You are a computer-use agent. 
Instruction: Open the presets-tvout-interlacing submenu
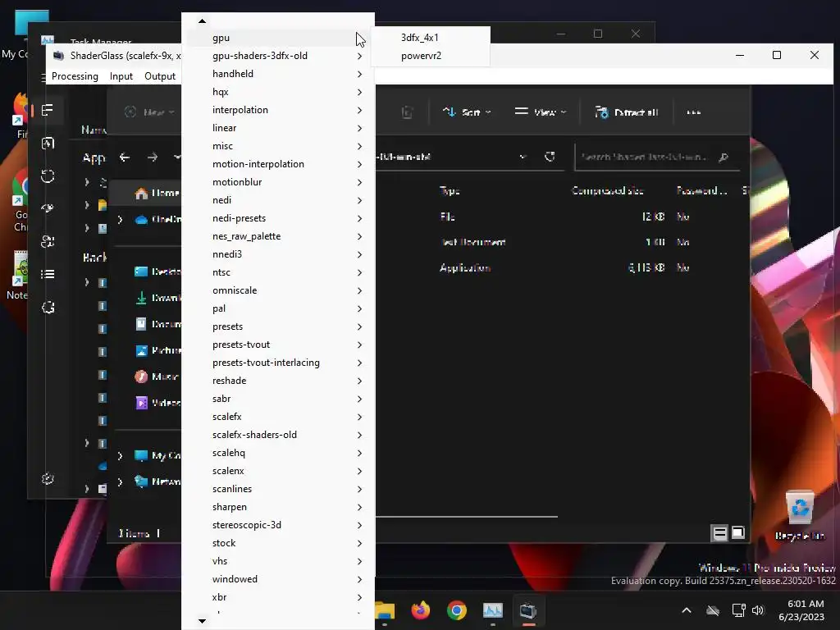coord(277,363)
